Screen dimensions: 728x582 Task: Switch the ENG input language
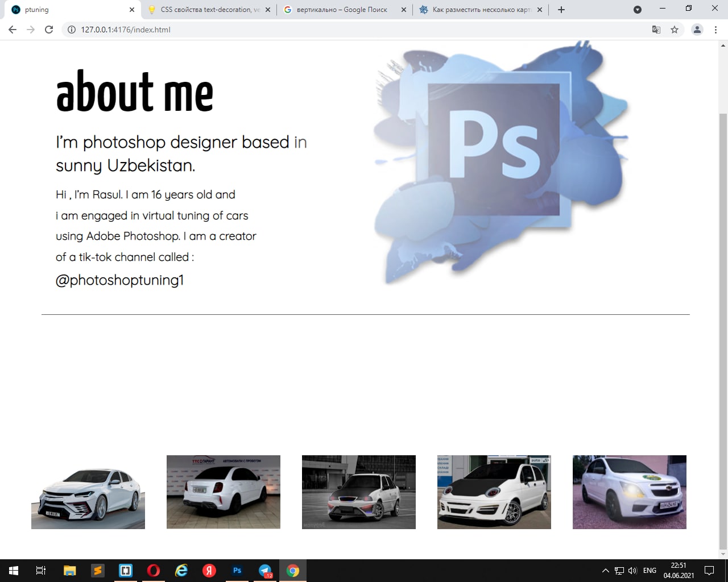[650, 571]
